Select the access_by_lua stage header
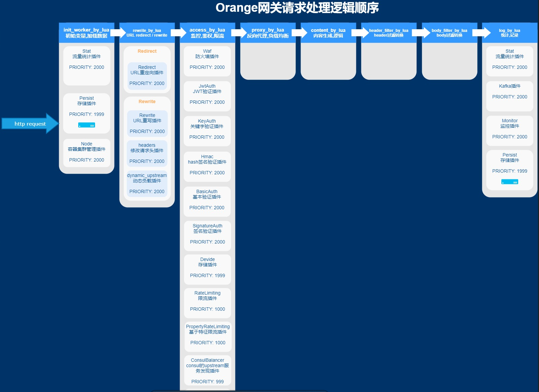Viewport: 539px width, 392px height. coord(207,33)
